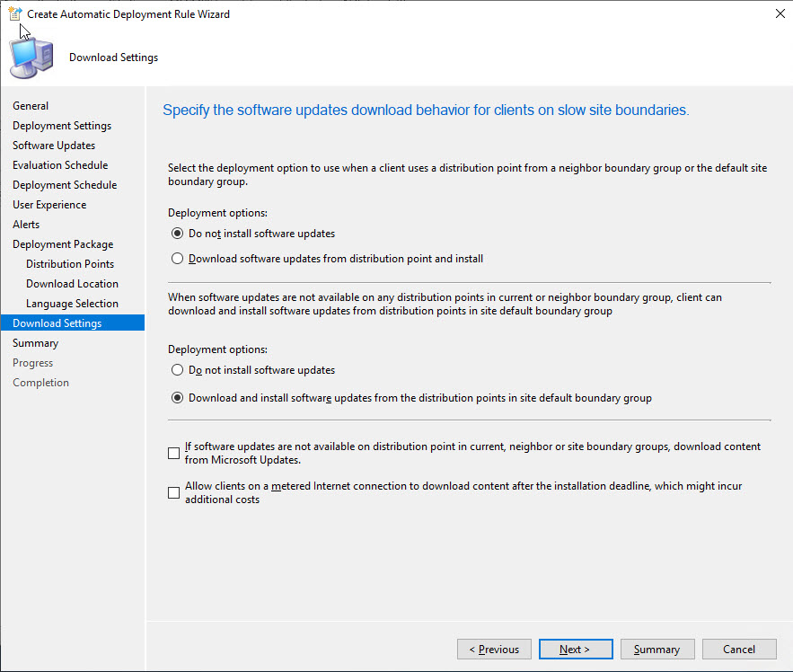Open Distribution Points sub-page
Screen dimensions: 793x672
tap(70, 264)
